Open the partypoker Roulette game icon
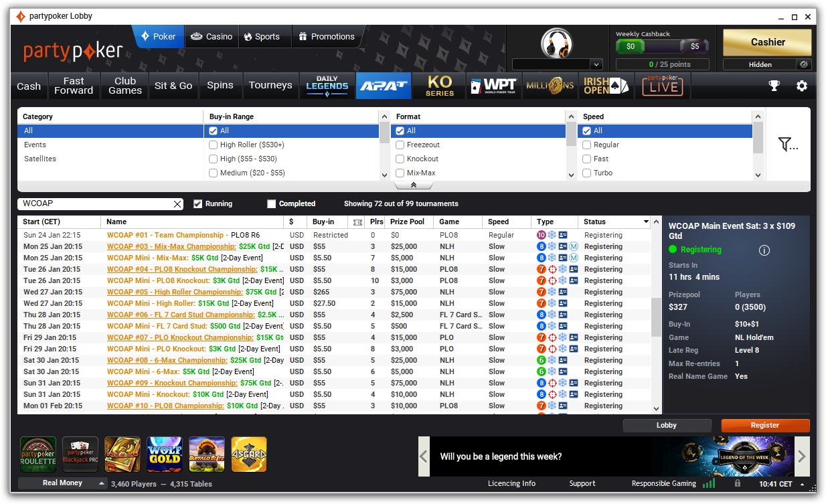The height and width of the screenshot is (504, 826). click(x=38, y=454)
